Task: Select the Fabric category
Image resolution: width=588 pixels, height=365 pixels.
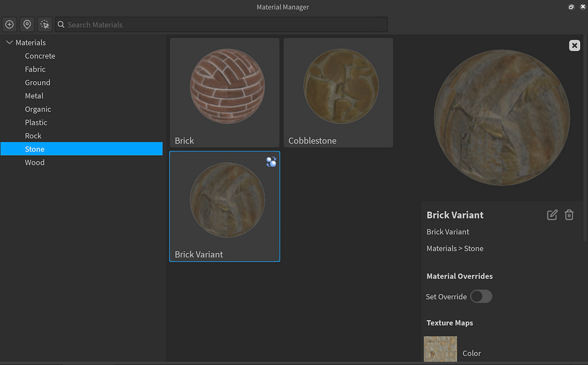Action: [35, 69]
